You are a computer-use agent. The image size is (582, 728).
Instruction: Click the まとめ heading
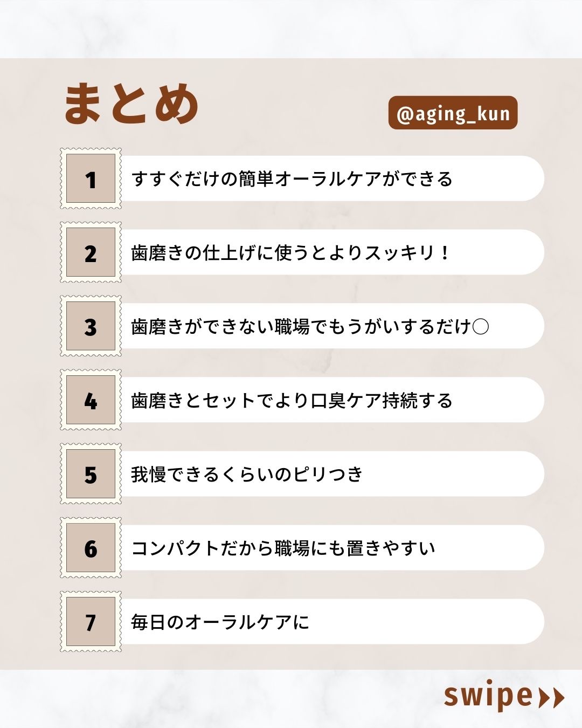click(x=131, y=104)
